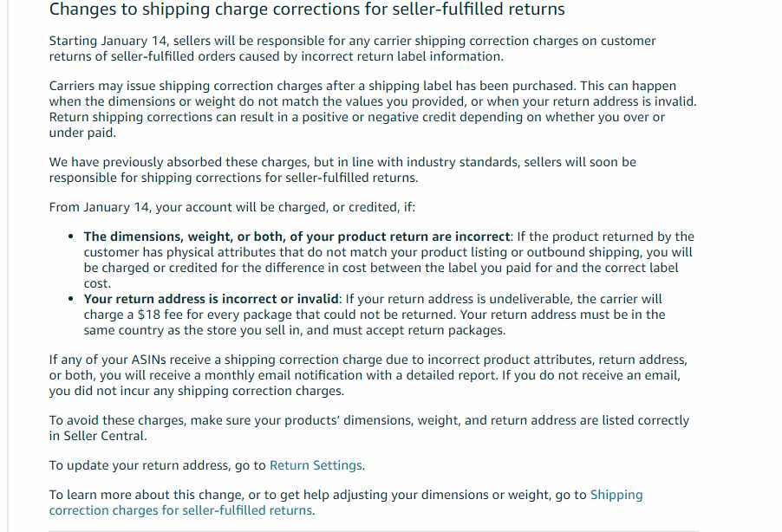Click bold 'Your return address is incorrect or invalid'
This screenshot has height=532, width=782.
(212, 299)
